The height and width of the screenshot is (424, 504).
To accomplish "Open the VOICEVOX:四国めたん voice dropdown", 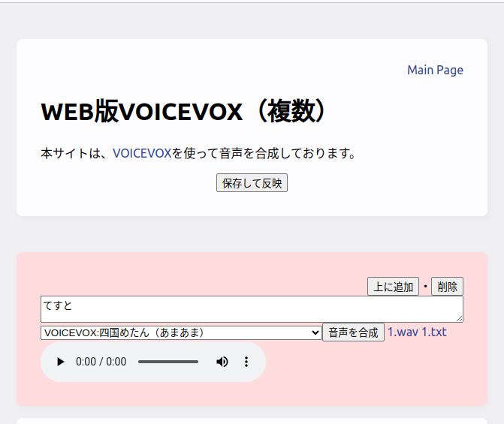I will [x=180, y=332].
